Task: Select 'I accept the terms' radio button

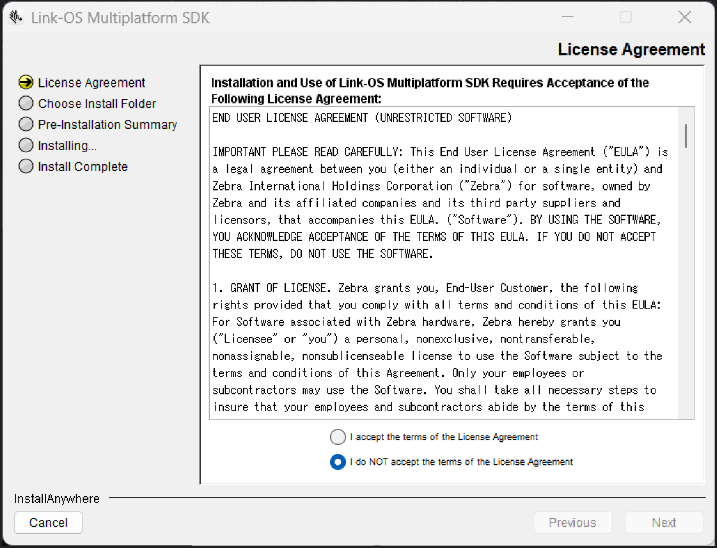Action: pyautogui.click(x=337, y=437)
